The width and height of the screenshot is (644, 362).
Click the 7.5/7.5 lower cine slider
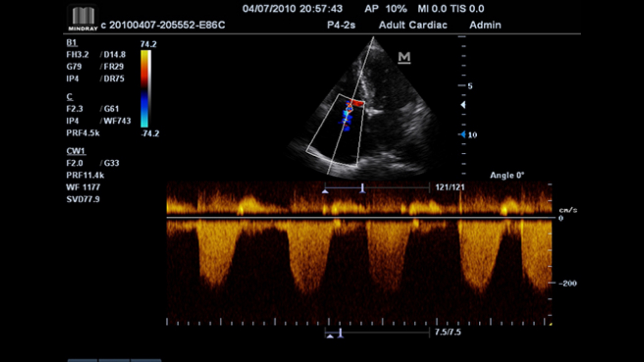[x=378, y=333]
